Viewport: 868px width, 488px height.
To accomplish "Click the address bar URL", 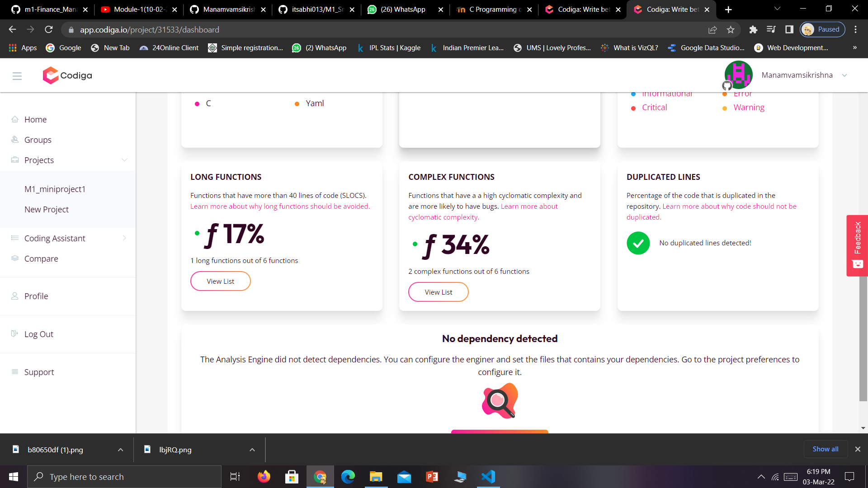I will (150, 29).
